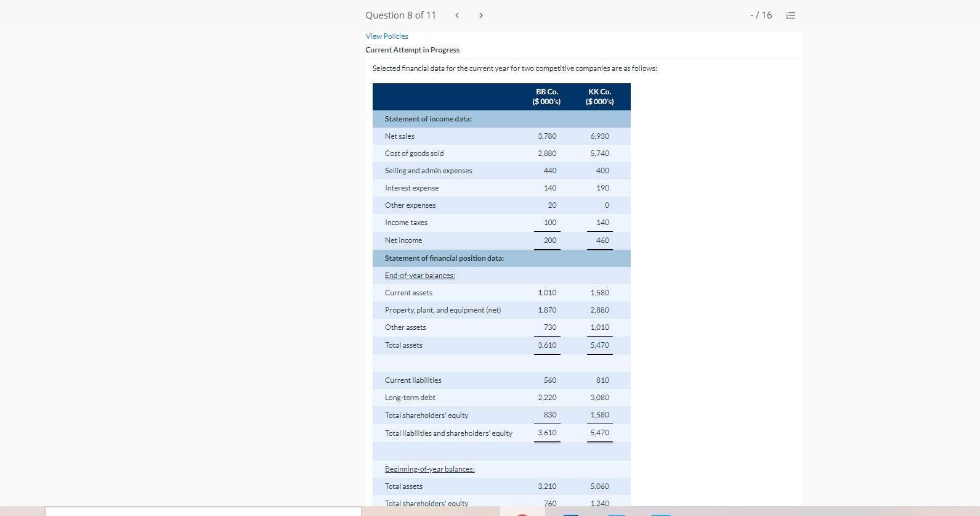Click BB Co. property, plant, equipment value 1,870
The width and height of the screenshot is (980, 516).
click(547, 310)
